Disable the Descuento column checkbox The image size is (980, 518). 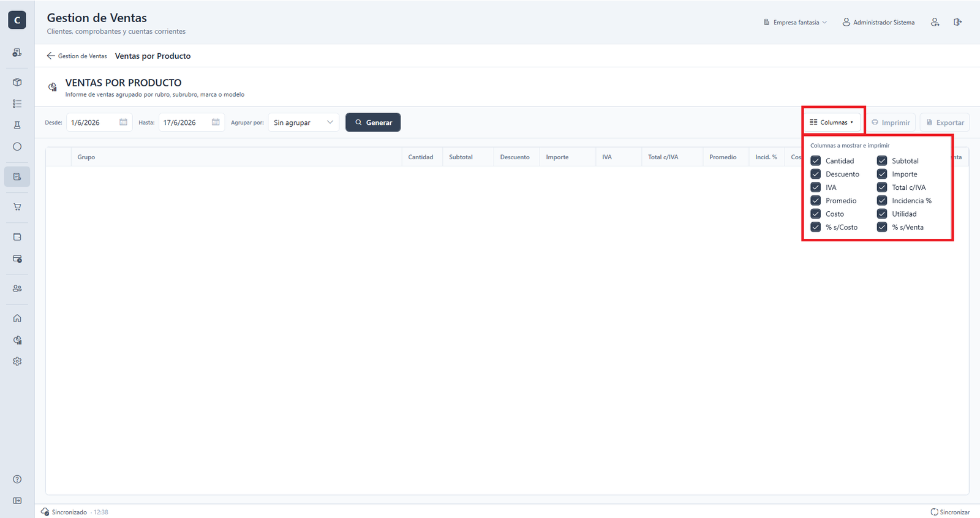[x=816, y=174]
